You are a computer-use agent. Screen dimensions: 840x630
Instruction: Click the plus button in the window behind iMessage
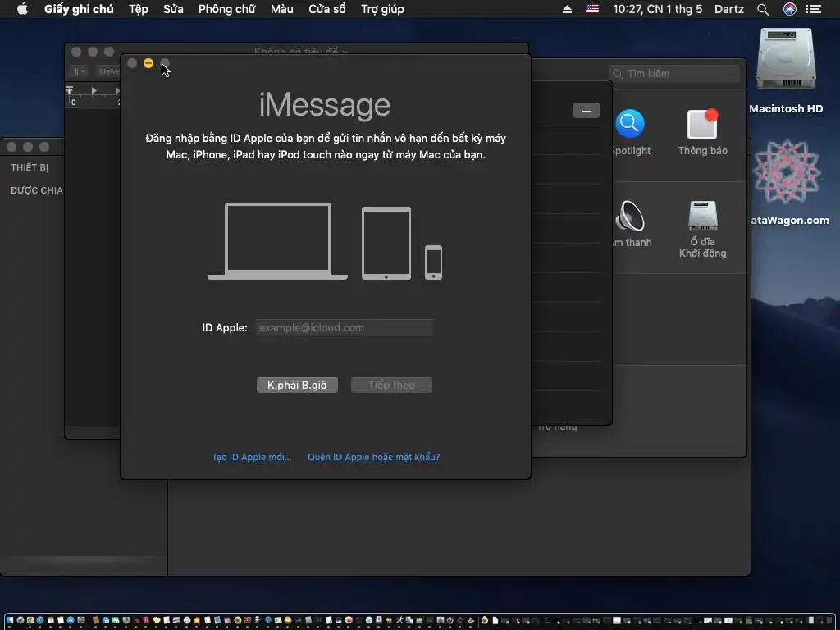pos(587,111)
